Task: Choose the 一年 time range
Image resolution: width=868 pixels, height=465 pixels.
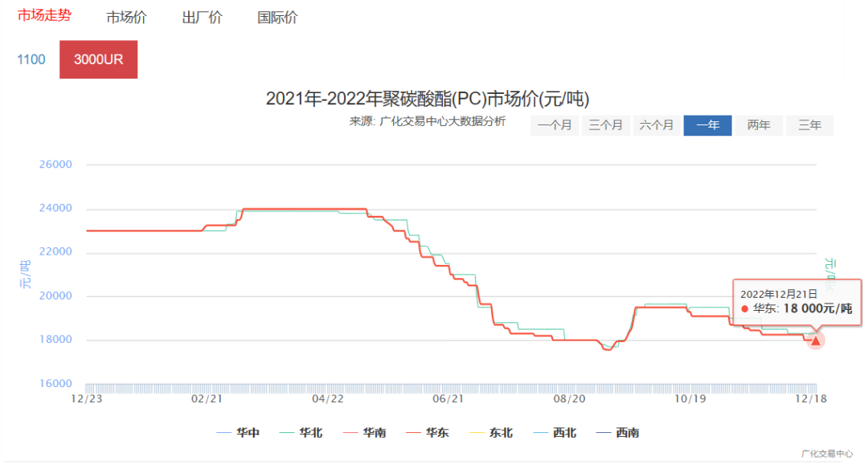Action: pos(707,125)
